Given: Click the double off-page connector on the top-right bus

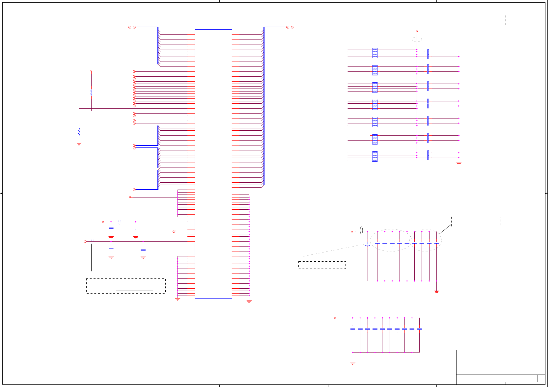Looking at the screenshot, I should pyautogui.click(x=290, y=27).
